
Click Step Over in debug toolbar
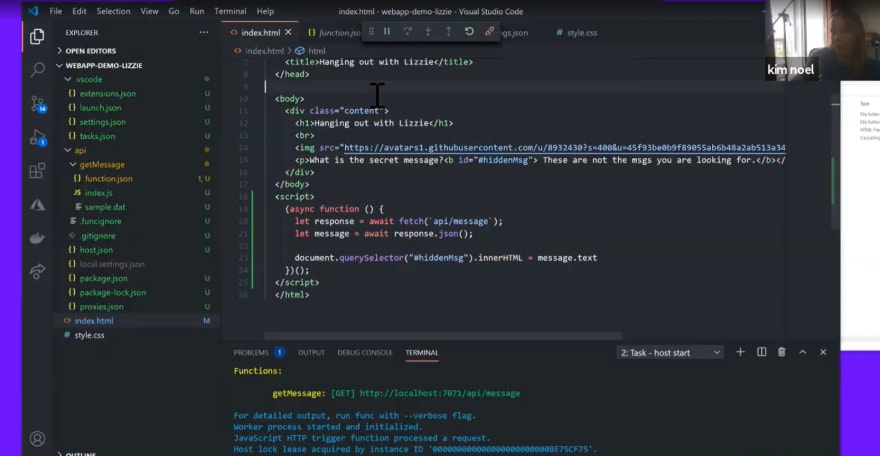pos(407,31)
